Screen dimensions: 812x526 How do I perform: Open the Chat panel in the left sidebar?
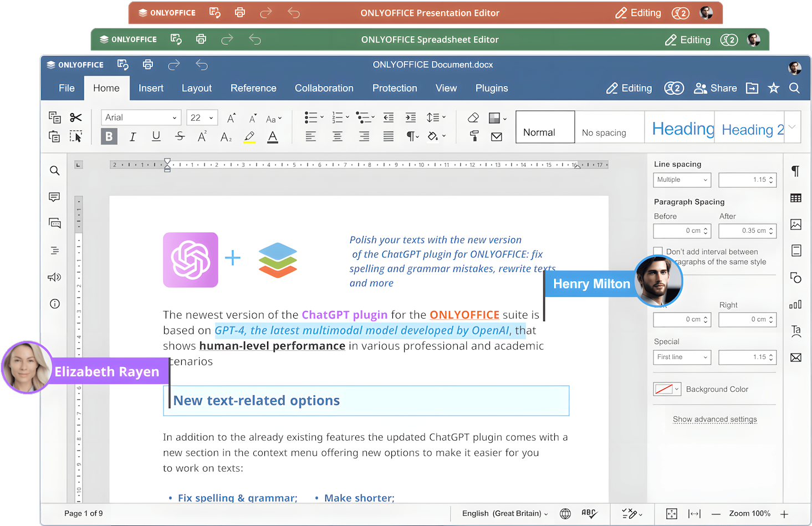click(x=55, y=223)
